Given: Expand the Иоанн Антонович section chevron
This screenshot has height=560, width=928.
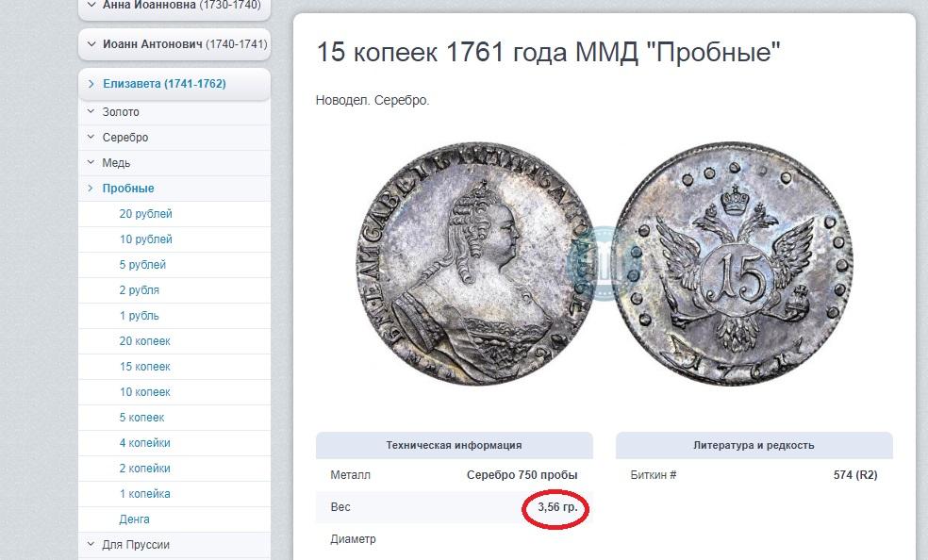Looking at the screenshot, I should click(x=91, y=43).
